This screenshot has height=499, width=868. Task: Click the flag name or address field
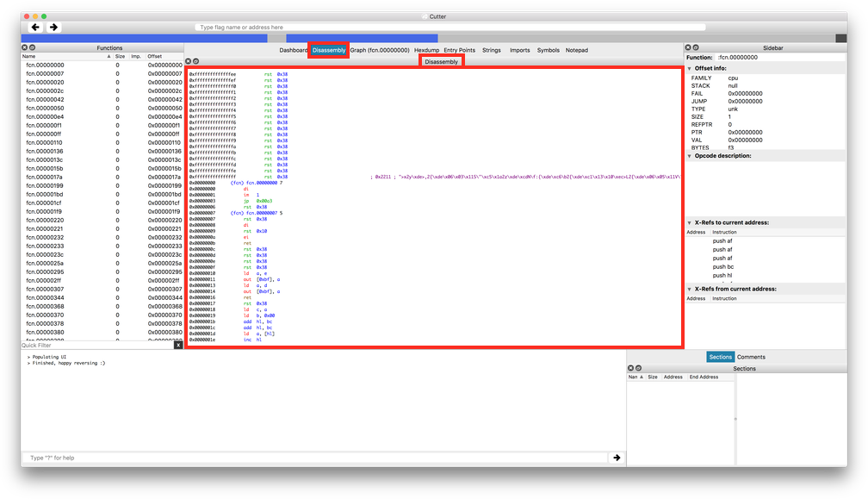coord(450,27)
